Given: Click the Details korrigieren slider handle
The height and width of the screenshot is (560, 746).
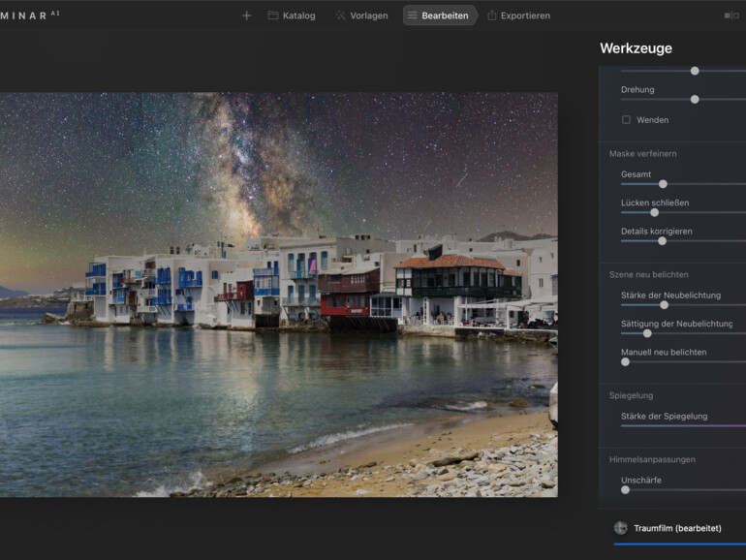Looking at the screenshot, I should 663,241.
